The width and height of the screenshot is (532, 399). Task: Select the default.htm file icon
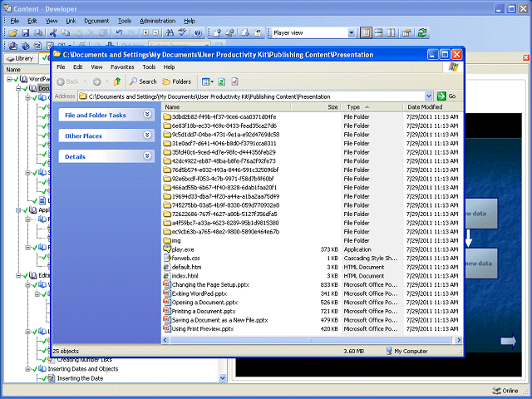click(x=166, y=267)
